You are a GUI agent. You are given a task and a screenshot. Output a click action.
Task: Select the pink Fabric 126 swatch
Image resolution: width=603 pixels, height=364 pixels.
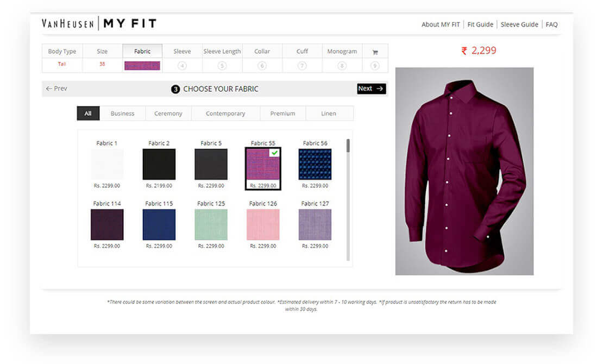point(263,224)
